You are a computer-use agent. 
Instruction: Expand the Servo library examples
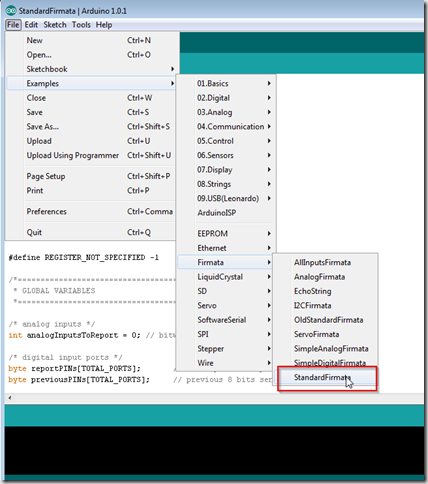226,305
